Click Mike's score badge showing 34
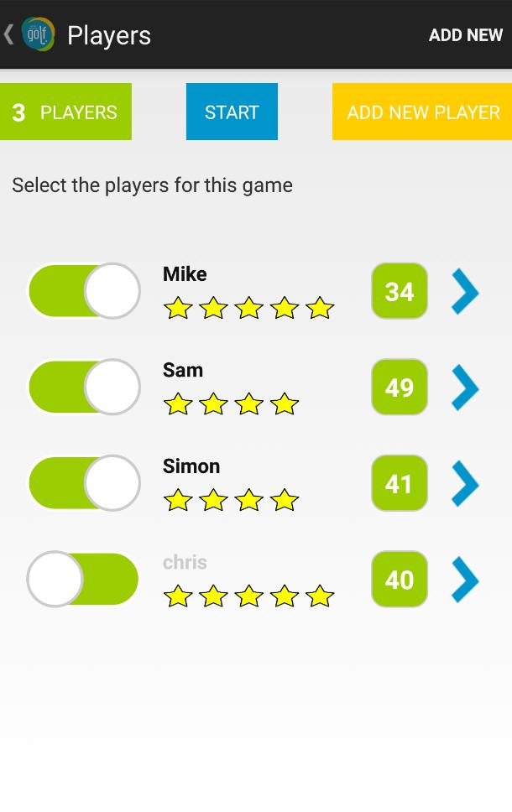Image resolution: width=512 pixels, height=812 pixels. 400,291
